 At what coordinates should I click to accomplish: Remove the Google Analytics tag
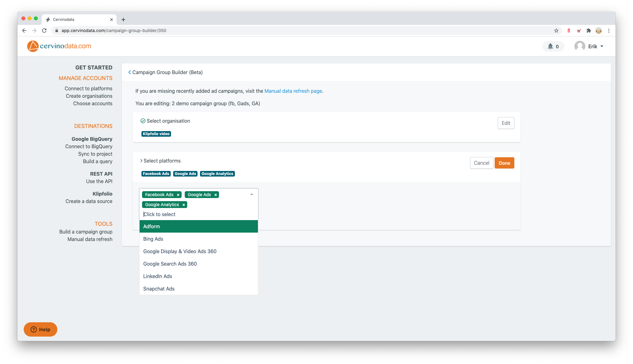click(x=183, y=205)
